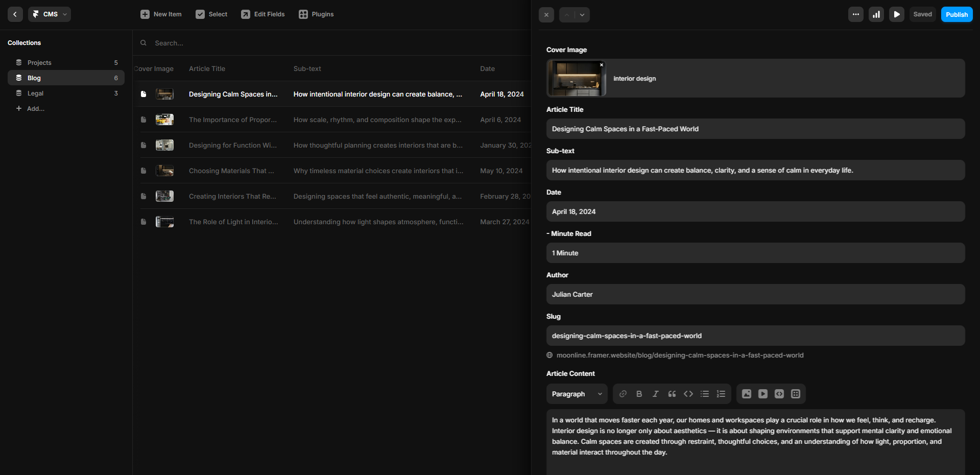The image size is (980, 475).
Task: Open Edit Fields in the toolbar
Action: 263,14
